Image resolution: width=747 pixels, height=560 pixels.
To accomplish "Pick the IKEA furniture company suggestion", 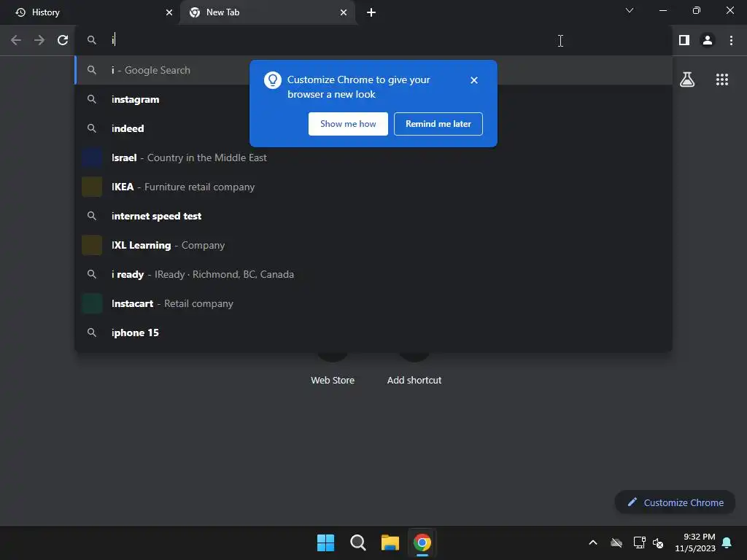I will [x=373, y=187].
